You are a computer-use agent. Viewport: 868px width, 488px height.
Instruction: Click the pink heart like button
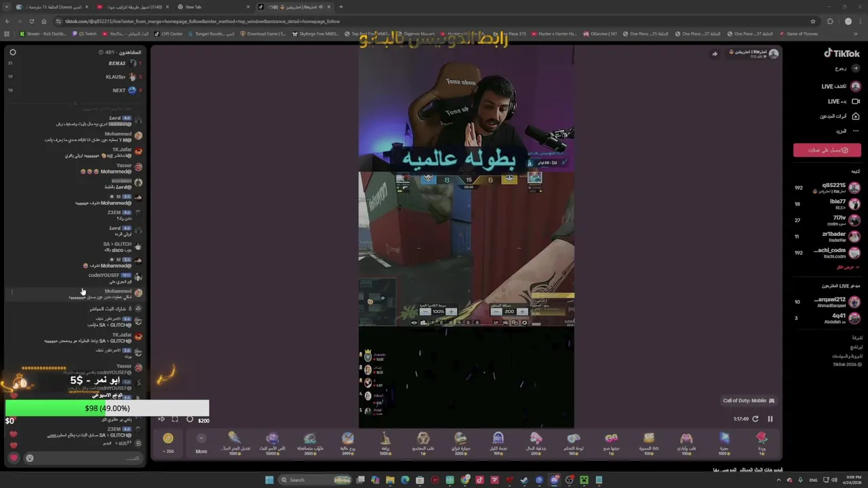pyautogui.click(x=13, y=458)
